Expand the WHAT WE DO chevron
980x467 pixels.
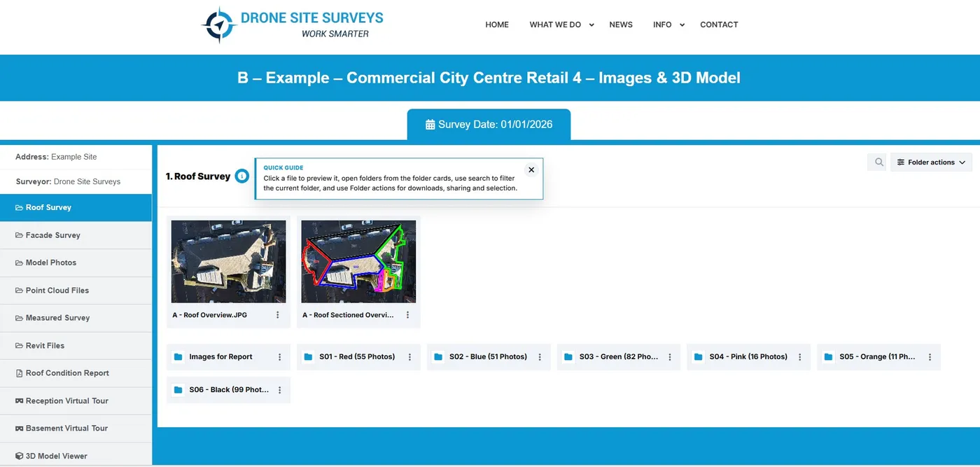click(591, 25)
